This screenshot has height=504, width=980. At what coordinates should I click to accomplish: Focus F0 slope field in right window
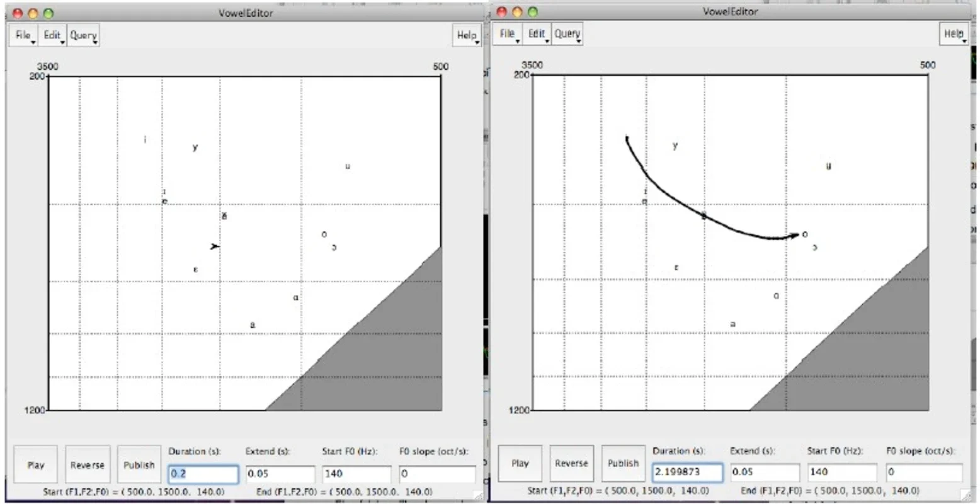click(924, 472)
